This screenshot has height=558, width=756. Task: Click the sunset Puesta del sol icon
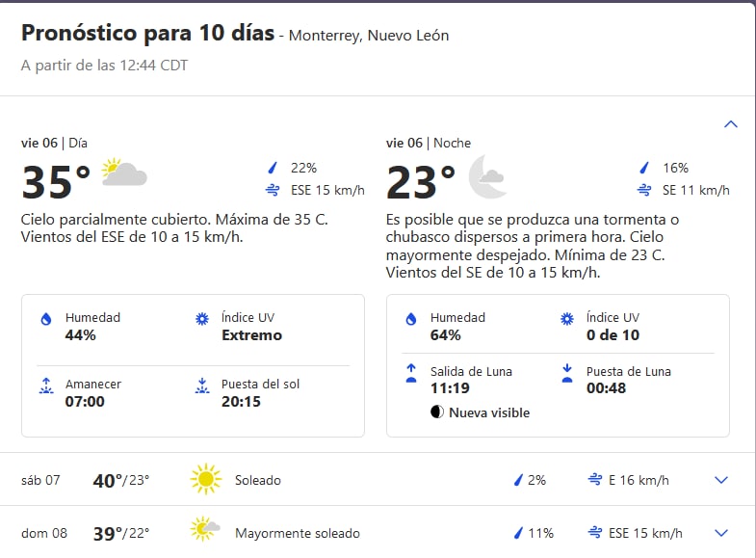pos(202,385)
